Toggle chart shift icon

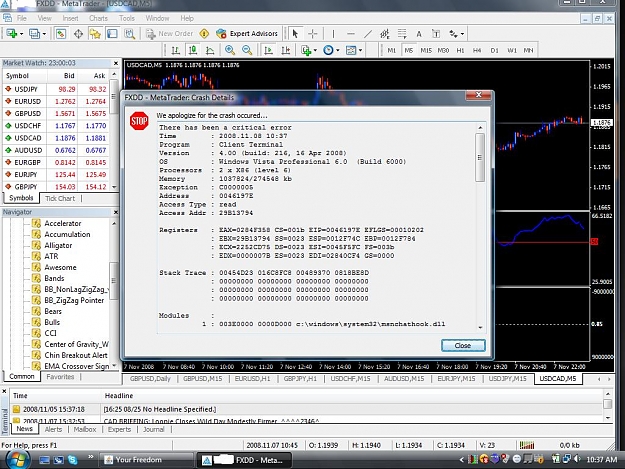[x=286, y=50]
